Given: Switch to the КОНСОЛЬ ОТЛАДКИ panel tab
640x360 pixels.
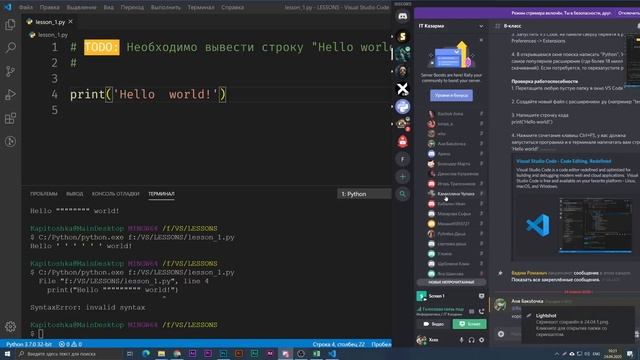Looking at the screenshot, I should pyautogui.click(x=116, y=194).
